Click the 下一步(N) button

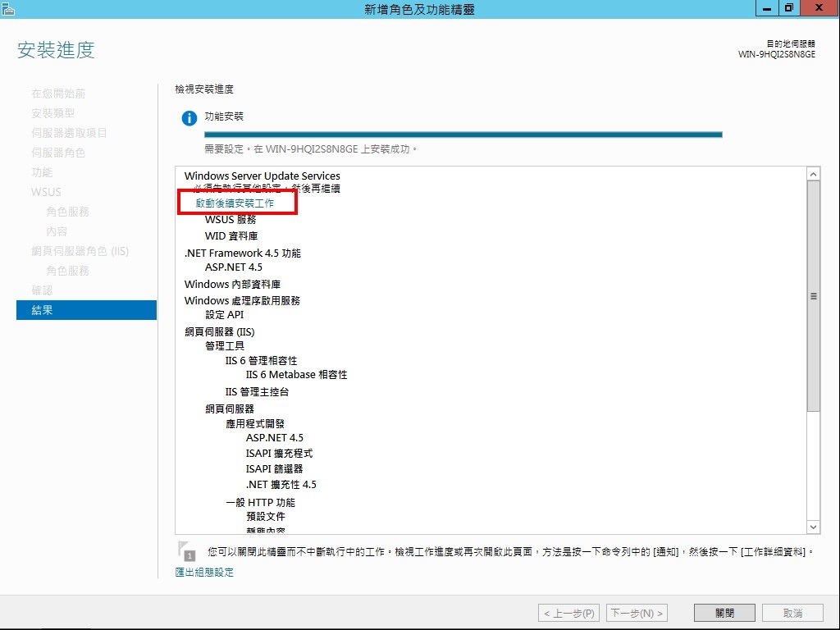(x=637, y=613)
